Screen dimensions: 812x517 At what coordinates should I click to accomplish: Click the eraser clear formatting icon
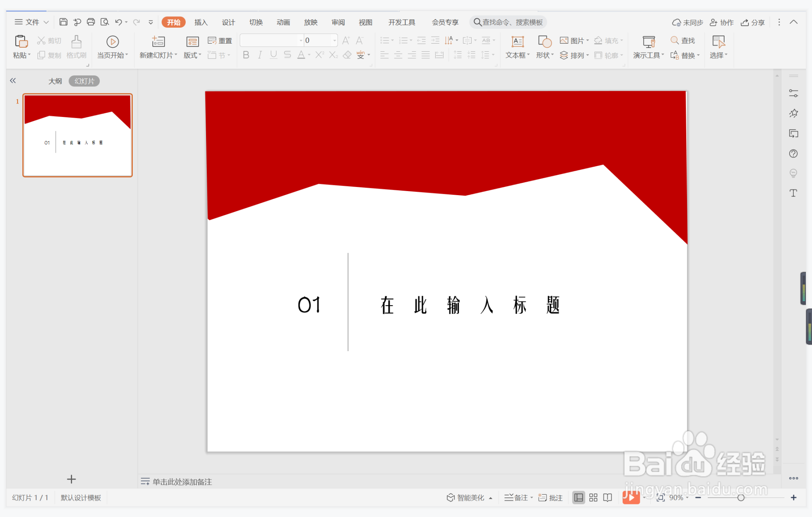pos(347,55)
